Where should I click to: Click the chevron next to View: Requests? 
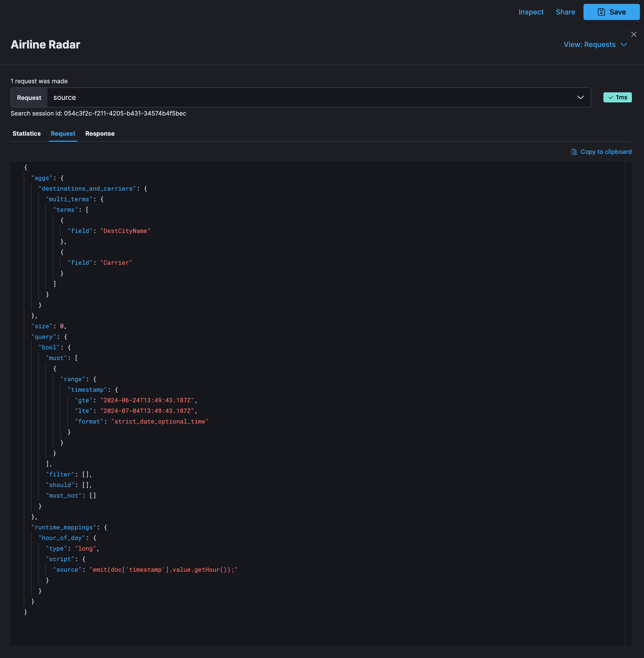624,45
